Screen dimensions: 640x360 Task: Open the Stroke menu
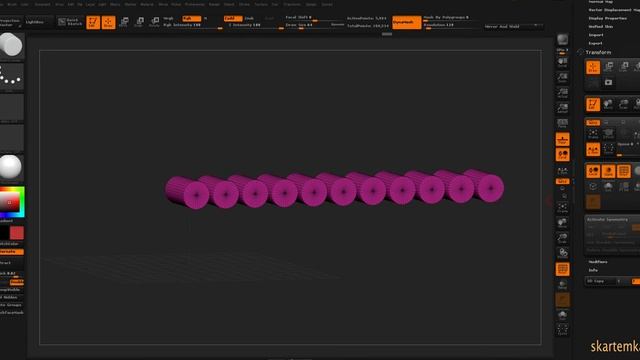pyautogui.click(x=244, y=4)
